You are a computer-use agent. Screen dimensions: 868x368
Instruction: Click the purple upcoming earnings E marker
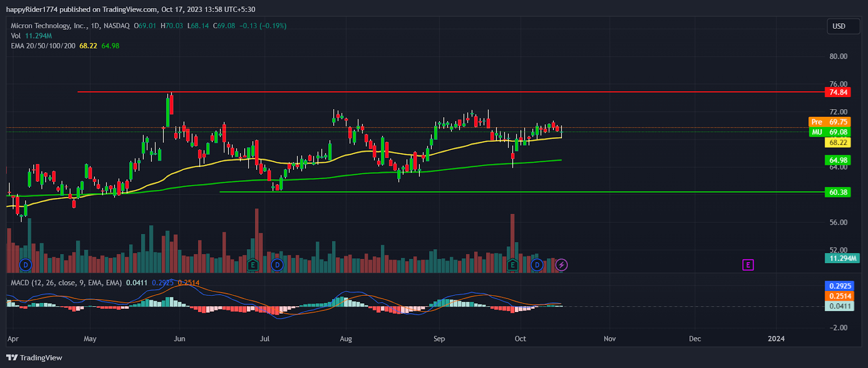pos(748,265)
